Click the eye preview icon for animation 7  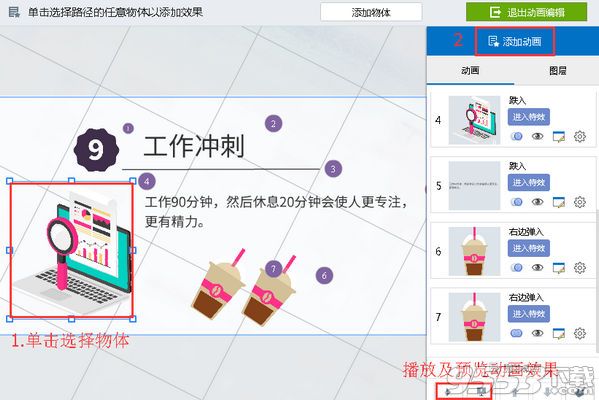tap(537, 333)
